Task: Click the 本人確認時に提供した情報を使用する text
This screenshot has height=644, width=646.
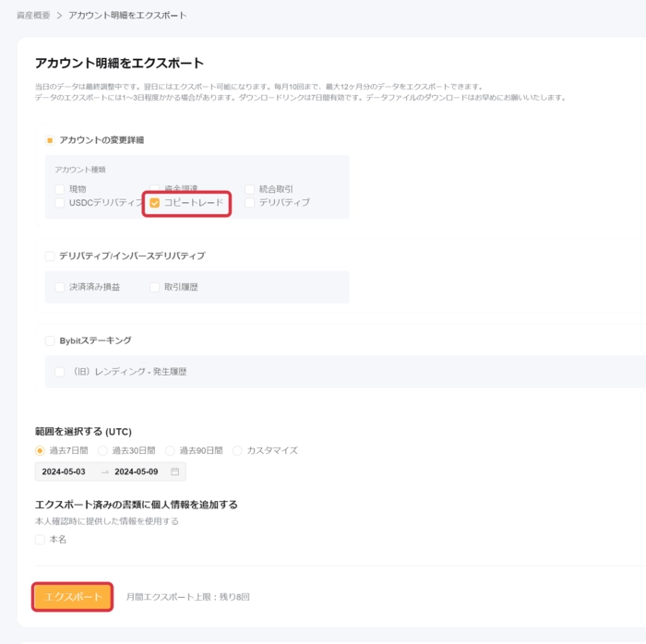Action: [107, 521]
